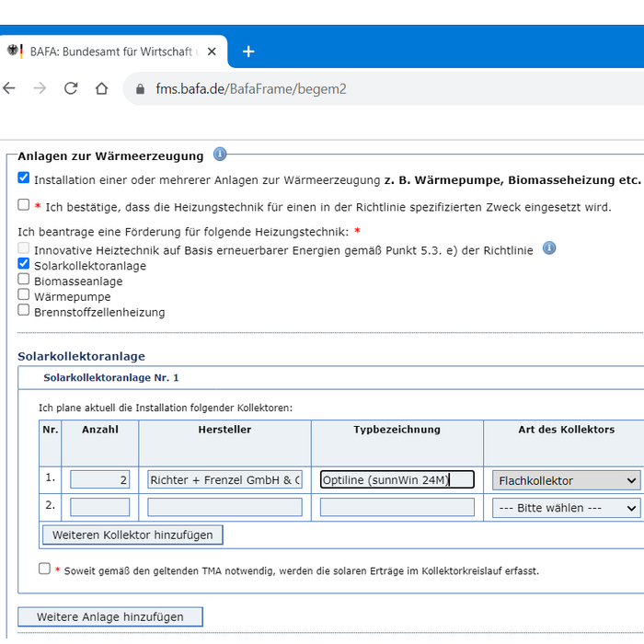The height and width of the screenshot is (644, 644).
Task: Click the Anzahl column header
Action: pos(99,430)
